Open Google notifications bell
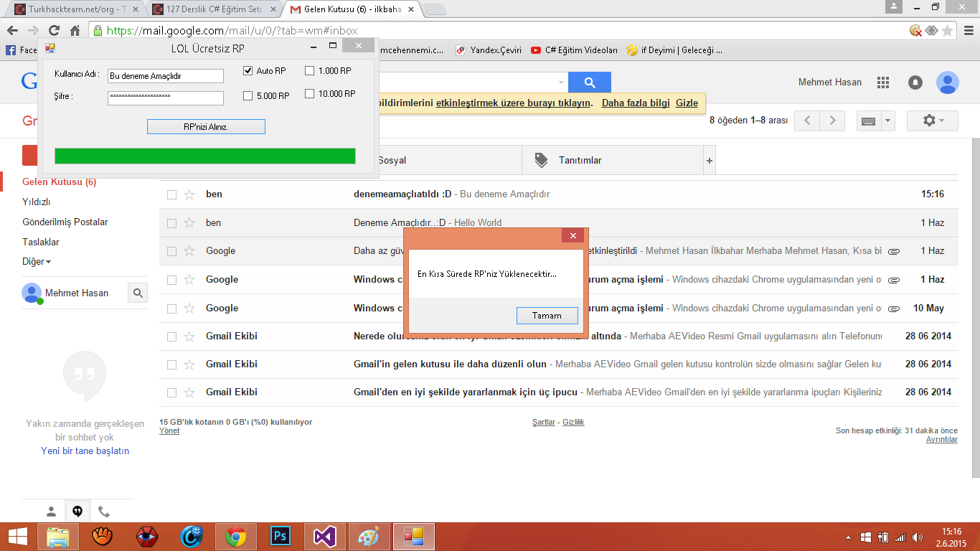 (x=915, y=83)
